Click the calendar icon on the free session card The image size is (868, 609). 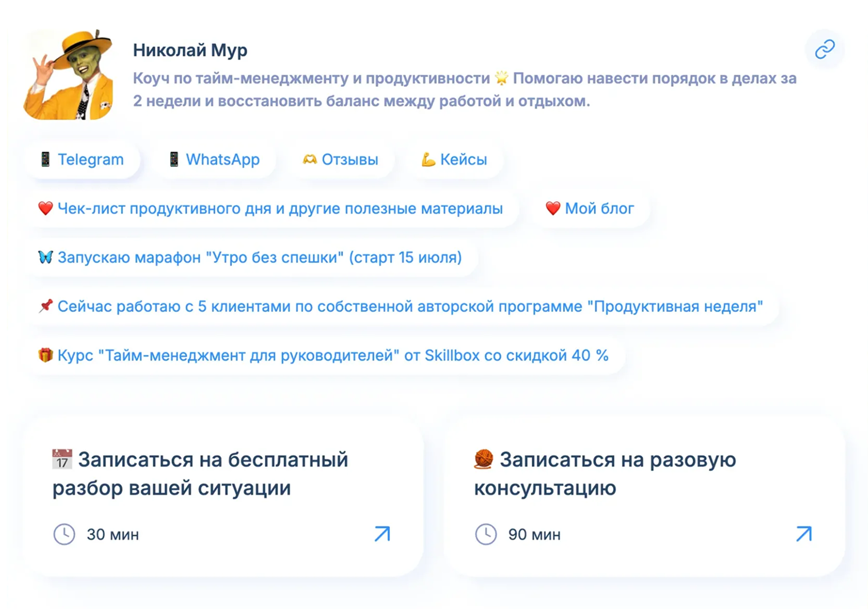(62, 459)
